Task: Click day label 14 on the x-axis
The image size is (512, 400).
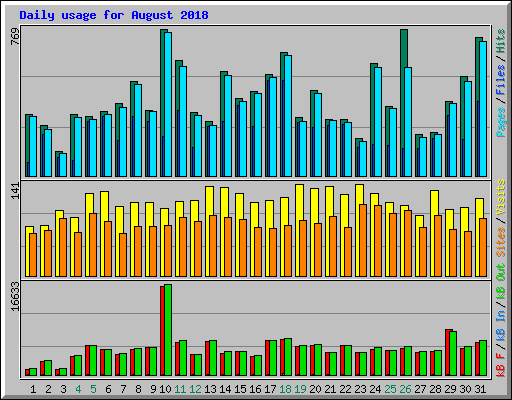Action: 225,389
